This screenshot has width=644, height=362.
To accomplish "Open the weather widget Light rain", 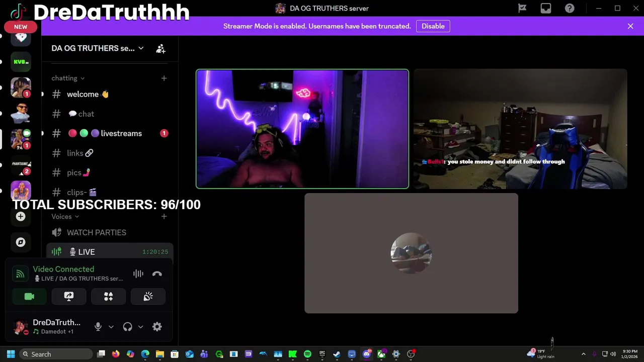I will click(542, 354).
